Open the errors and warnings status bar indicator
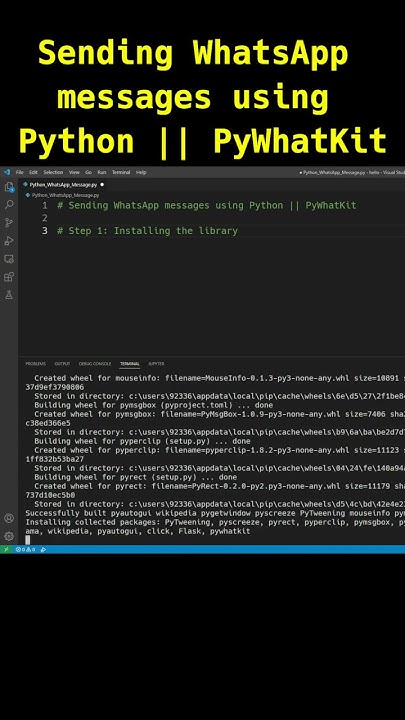Image resolution: width=405 pixels, height=720 pixels. [x=25, y=549]
